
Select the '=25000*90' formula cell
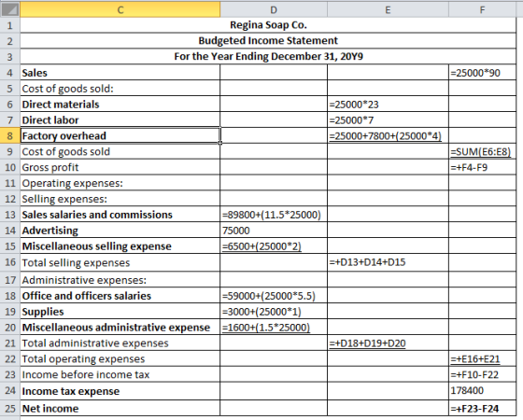(x=482, y=73)
